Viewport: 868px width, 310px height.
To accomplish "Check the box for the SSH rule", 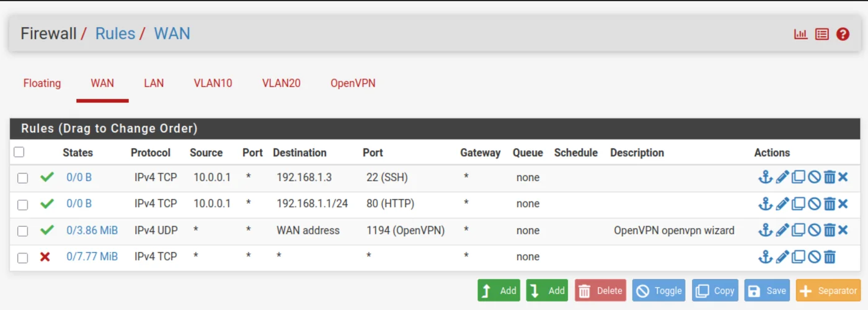I will (x=22, y=178).
